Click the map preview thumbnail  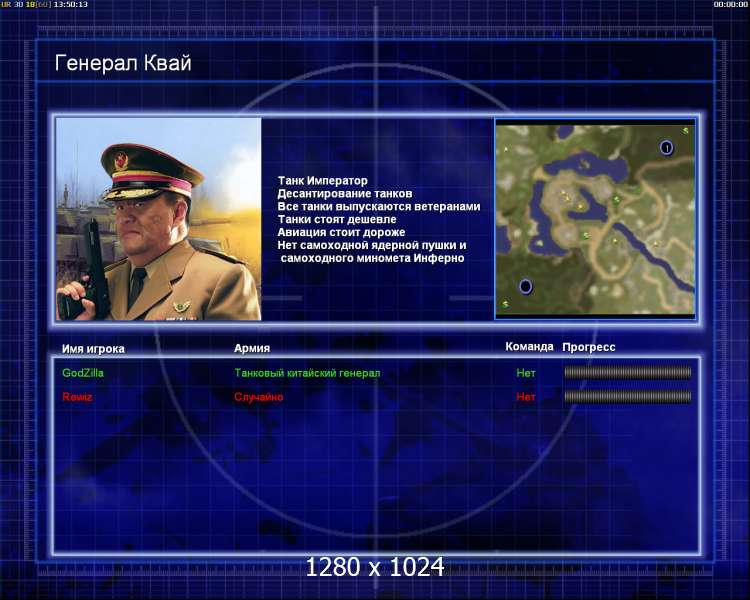coord(595,219)
